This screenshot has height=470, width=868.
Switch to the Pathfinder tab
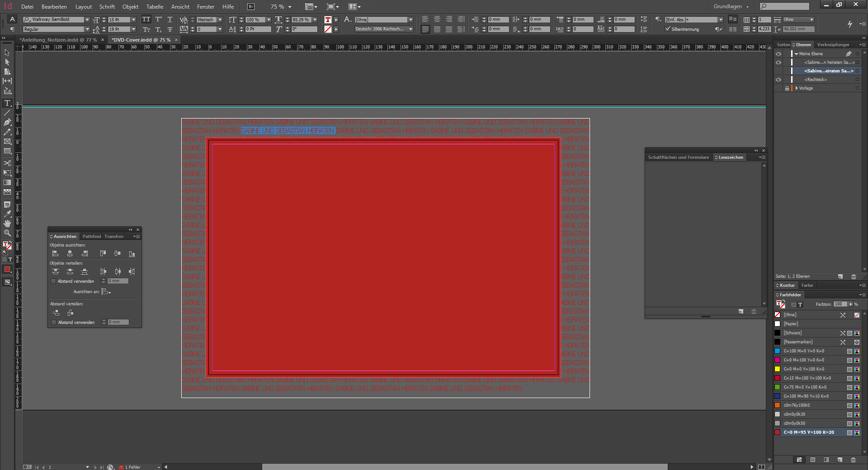[92, 237]
